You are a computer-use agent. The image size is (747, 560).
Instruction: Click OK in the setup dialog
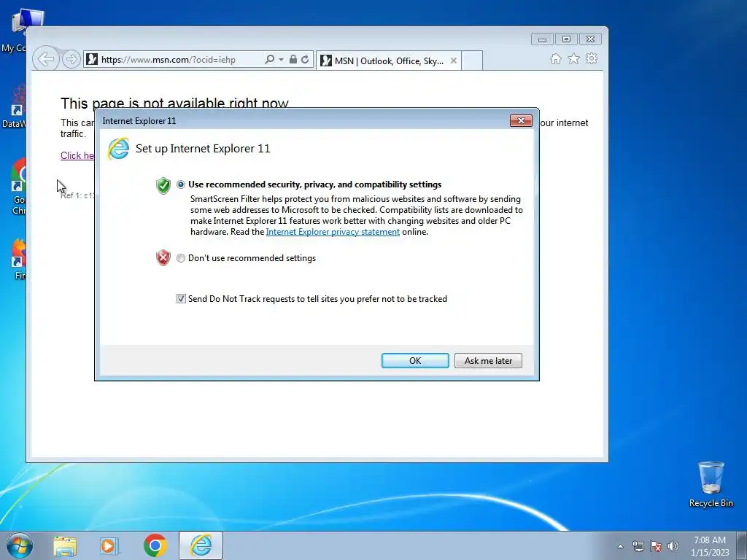(x=415, y=360)
